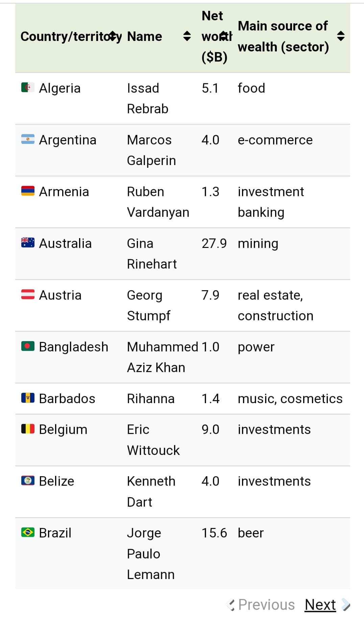Click the Next chevron arrow icon
The image size is (364, 622).
click(x=345, y=605)
